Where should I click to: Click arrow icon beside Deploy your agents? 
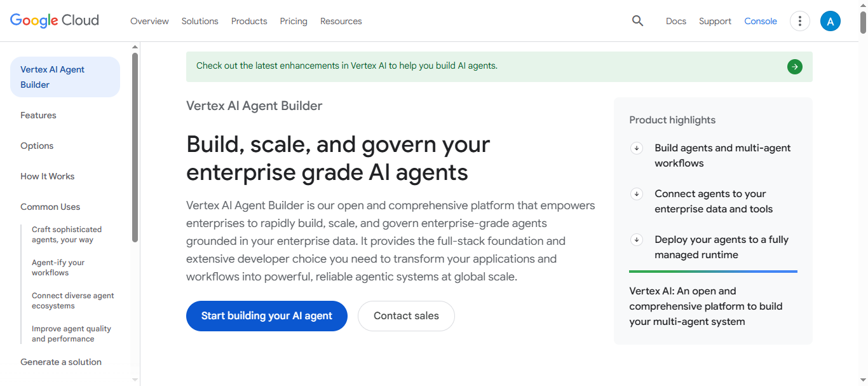coord(636,240)
